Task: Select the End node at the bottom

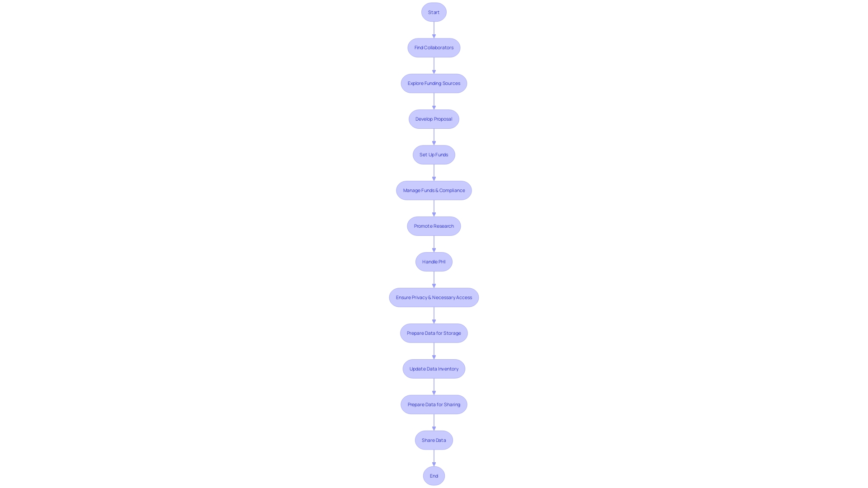Action: click(434, 475)
